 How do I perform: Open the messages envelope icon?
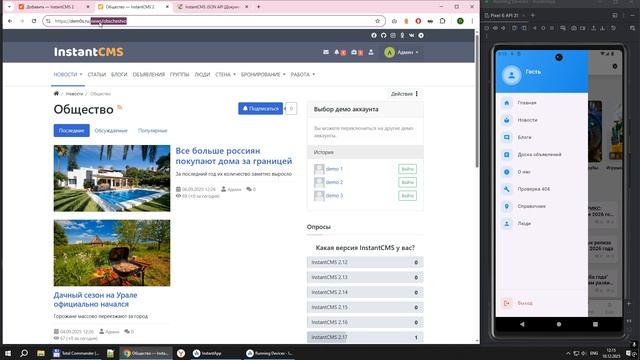click(326, 52)
